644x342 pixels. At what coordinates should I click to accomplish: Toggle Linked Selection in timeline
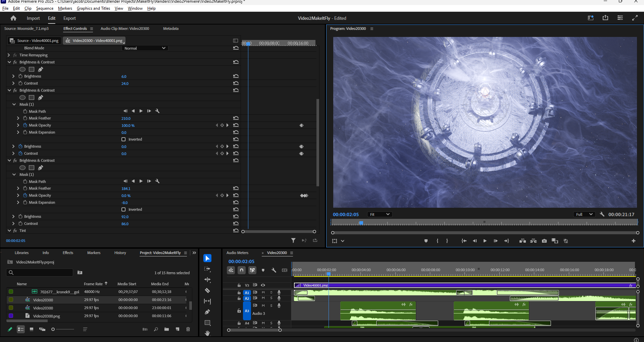252,270
